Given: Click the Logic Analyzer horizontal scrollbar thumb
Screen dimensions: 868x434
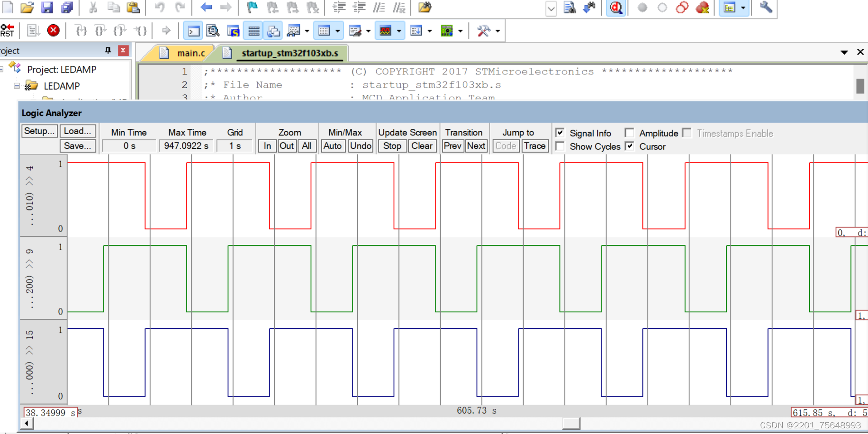Looking at the screenshot, I should 571,424.
